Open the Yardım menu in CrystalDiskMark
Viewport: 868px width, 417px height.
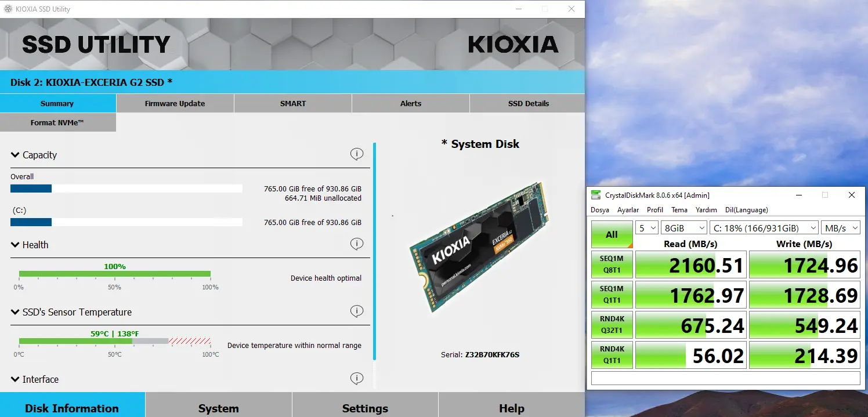tap(706, 210)
